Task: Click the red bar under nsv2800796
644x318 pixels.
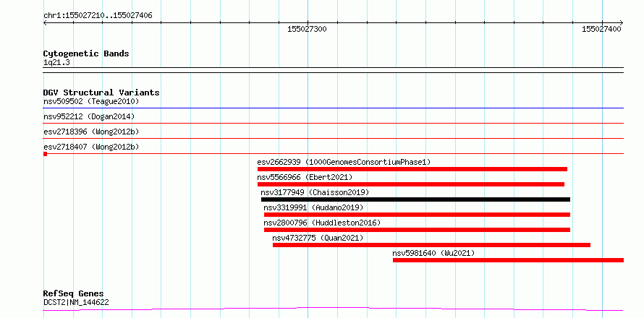Action: pyautogui.click(x=417, y=230)
